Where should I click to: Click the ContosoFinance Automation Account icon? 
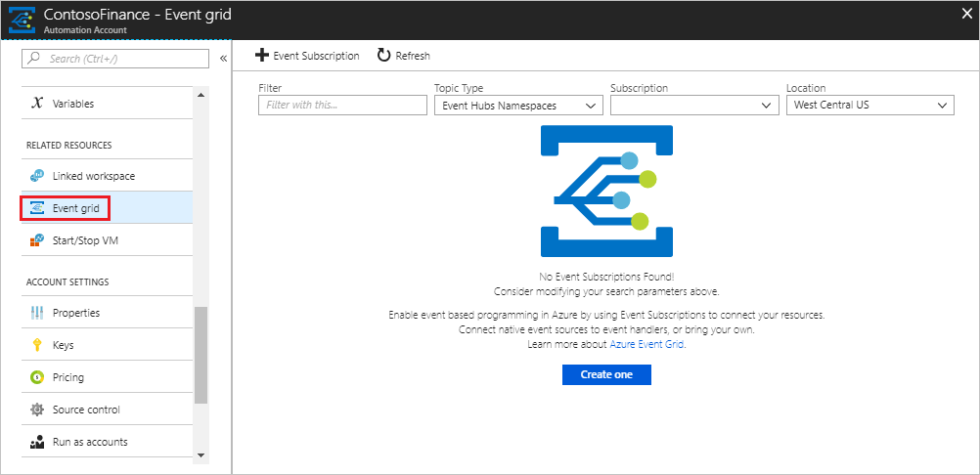(x=22, y=21)
